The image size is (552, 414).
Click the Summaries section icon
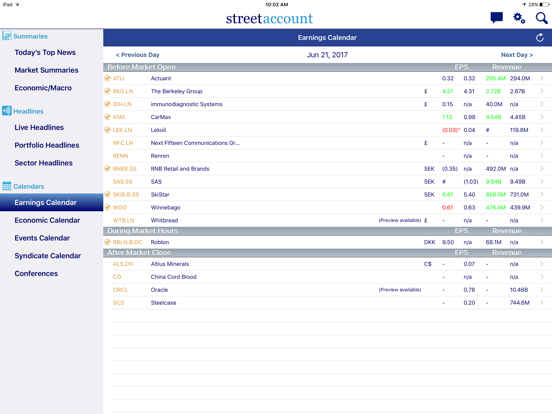click(7, 36)
